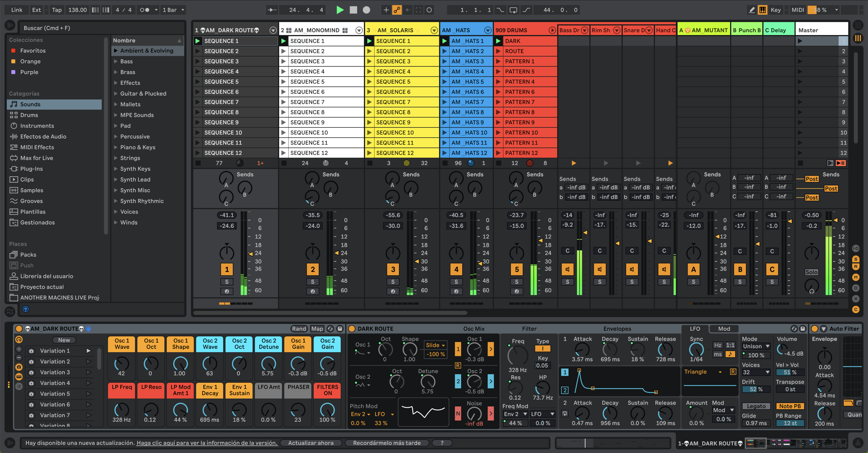This screenshot has height=453, width=868.
Task: Deactivate track 2 with activator button
Action: tap(312, 269)
